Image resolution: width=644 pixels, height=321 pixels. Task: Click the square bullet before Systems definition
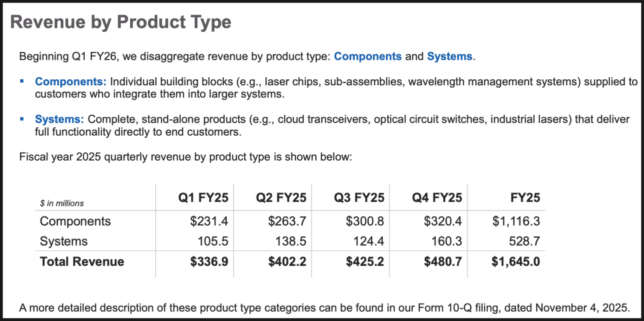point(22,119)
